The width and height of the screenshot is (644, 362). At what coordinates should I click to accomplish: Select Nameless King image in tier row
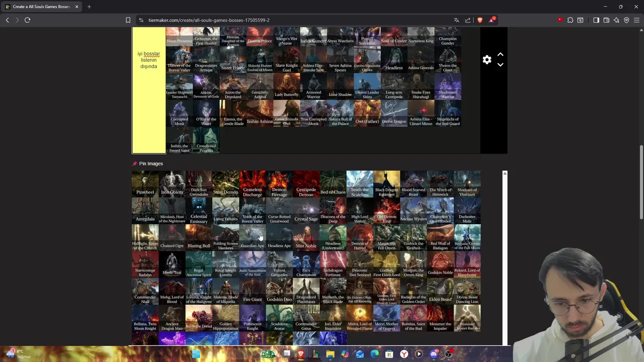tap(421, 36)
